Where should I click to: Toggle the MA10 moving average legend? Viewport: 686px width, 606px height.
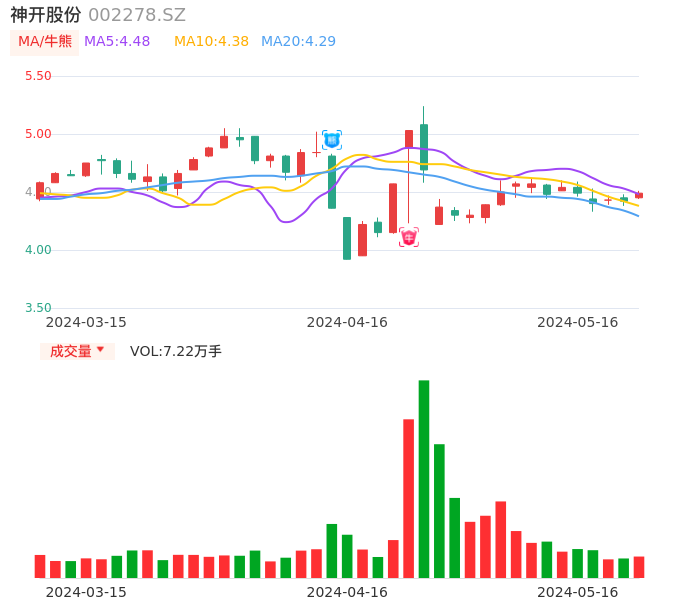211,42
